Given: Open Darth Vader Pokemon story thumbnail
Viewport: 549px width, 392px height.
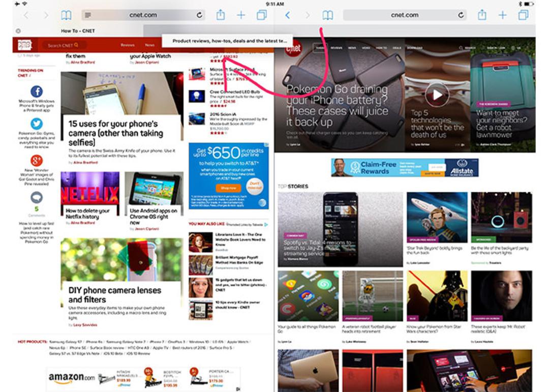Looking at the screenshot, I should coord(437,296).
